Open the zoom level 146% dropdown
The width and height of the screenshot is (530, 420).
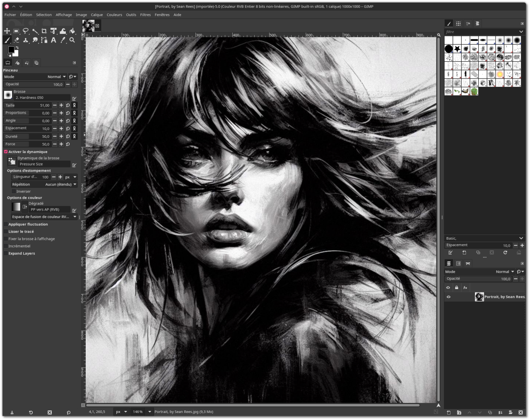coord(149,412)
